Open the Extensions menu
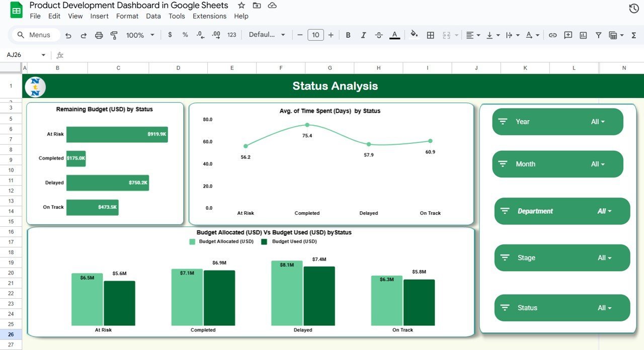The width and height of the screenshot is (644, 350). [x=209, y=16]
